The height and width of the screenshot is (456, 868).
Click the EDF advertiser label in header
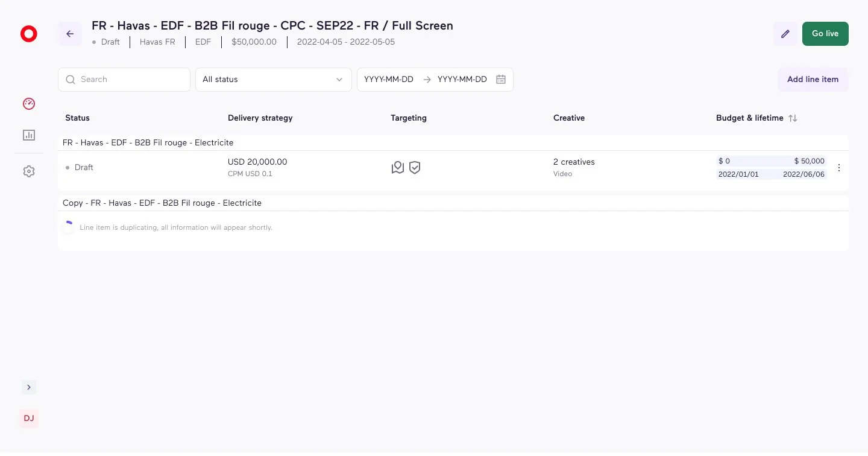pos(203,42)
